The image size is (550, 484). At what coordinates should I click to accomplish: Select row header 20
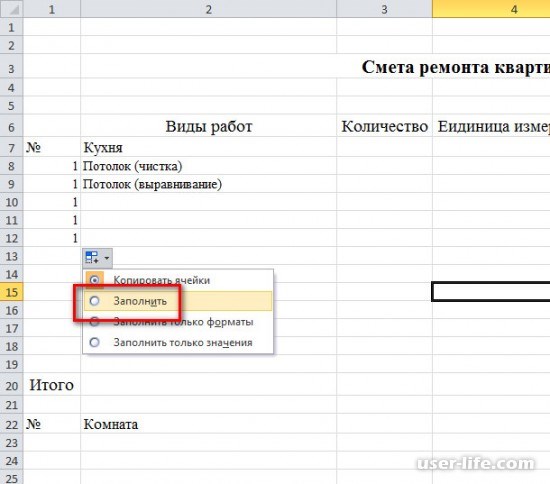pyautogui.click(x=12, y=385)
